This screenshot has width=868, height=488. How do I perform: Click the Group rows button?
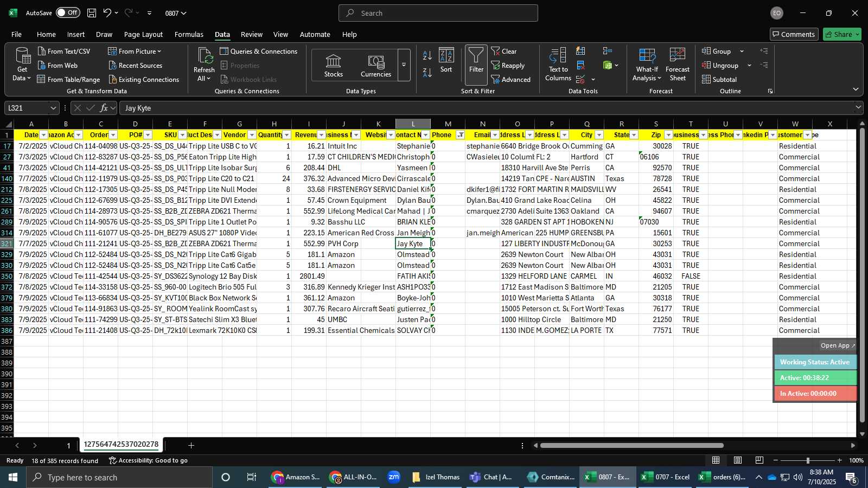pos(716,51)
